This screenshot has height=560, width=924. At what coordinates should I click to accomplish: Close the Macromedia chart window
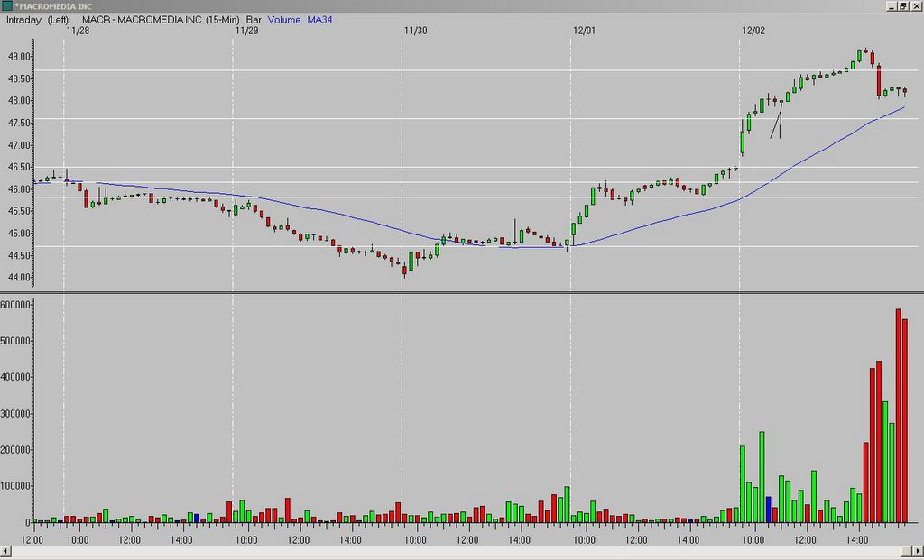click(915, 6)
